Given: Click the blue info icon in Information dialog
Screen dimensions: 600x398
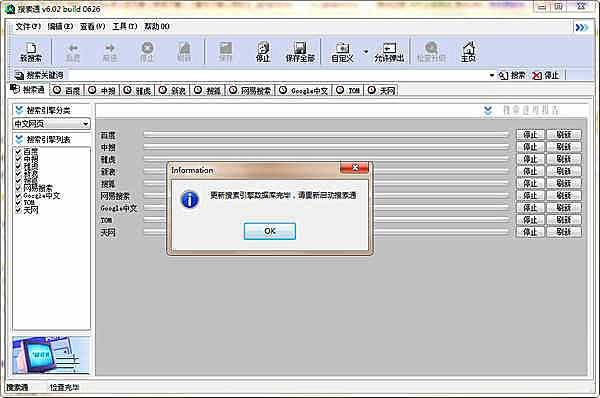Looking at the screenshot, I should click(189, 200).
